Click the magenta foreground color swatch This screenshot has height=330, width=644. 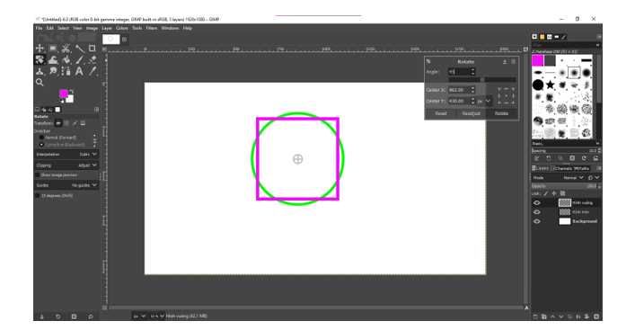click(64, 94)
